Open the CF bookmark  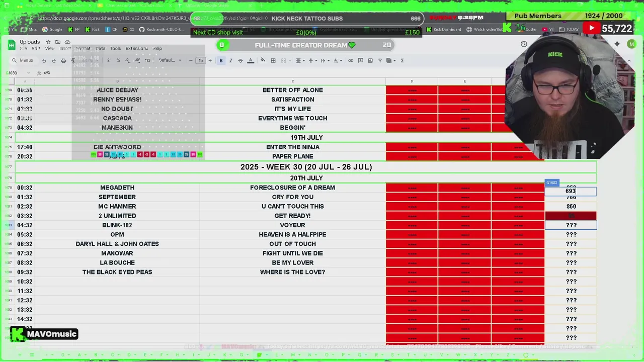pos(111,30)
